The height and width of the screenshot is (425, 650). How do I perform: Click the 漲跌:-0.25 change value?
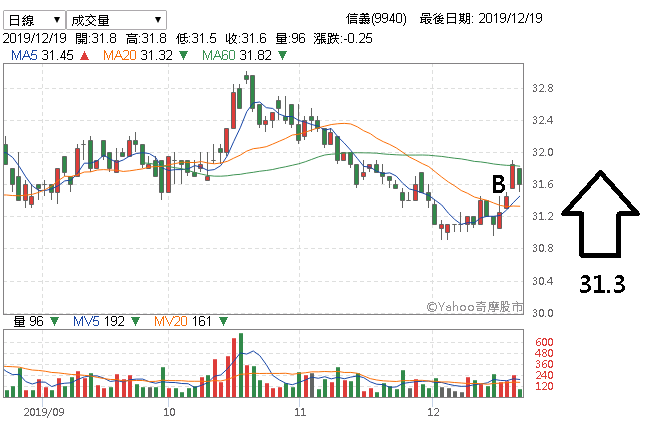343,39
